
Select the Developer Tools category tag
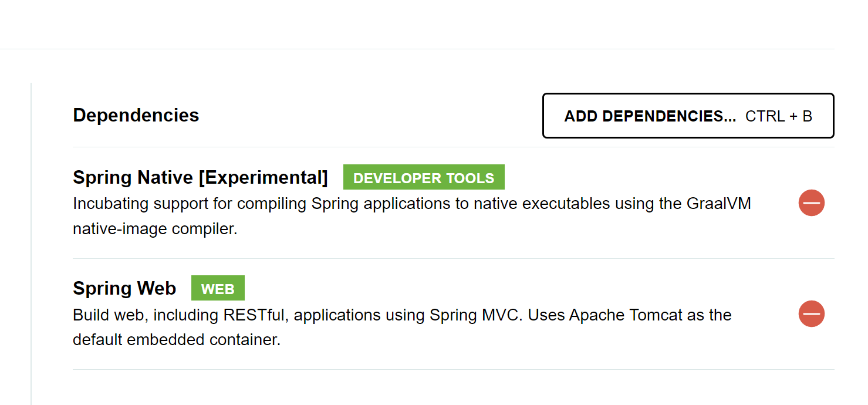point(424,178)
